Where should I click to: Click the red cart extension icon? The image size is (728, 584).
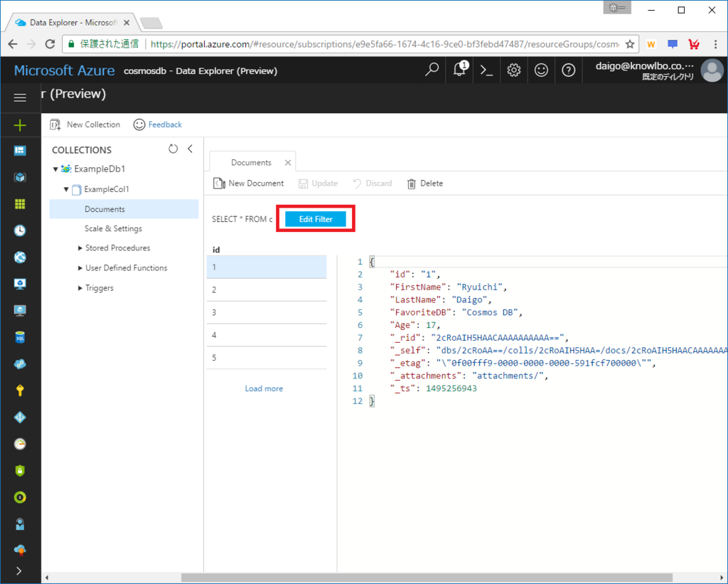[694, 44]
